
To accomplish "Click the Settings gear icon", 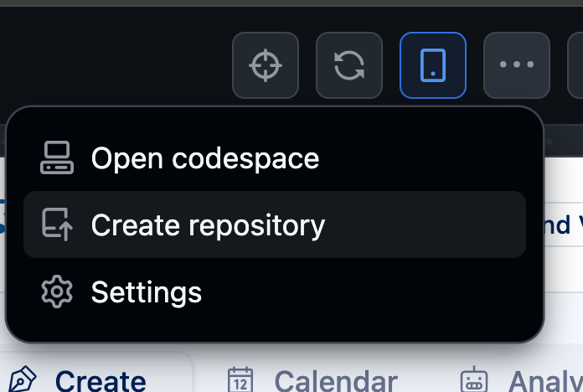I will (57, 291).
